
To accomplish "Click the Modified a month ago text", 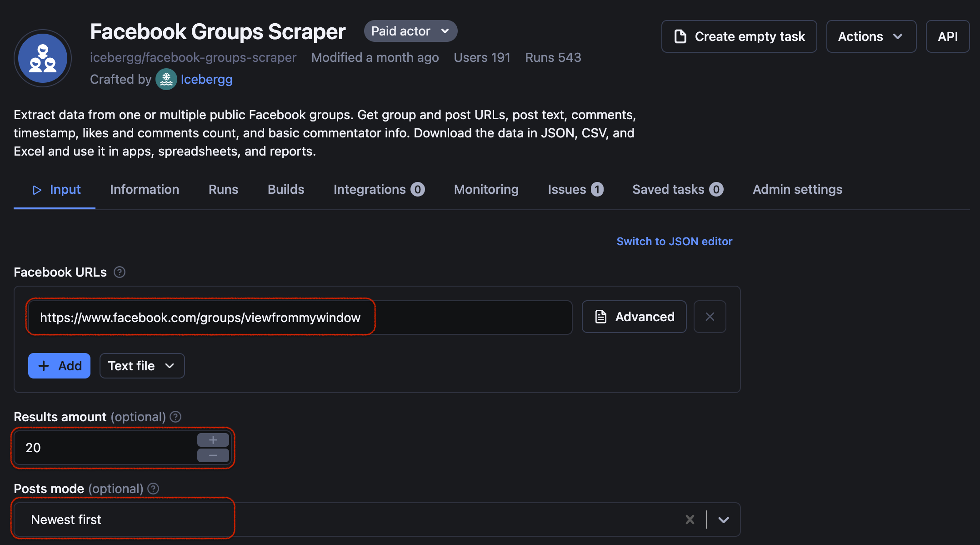I will 375,57.
